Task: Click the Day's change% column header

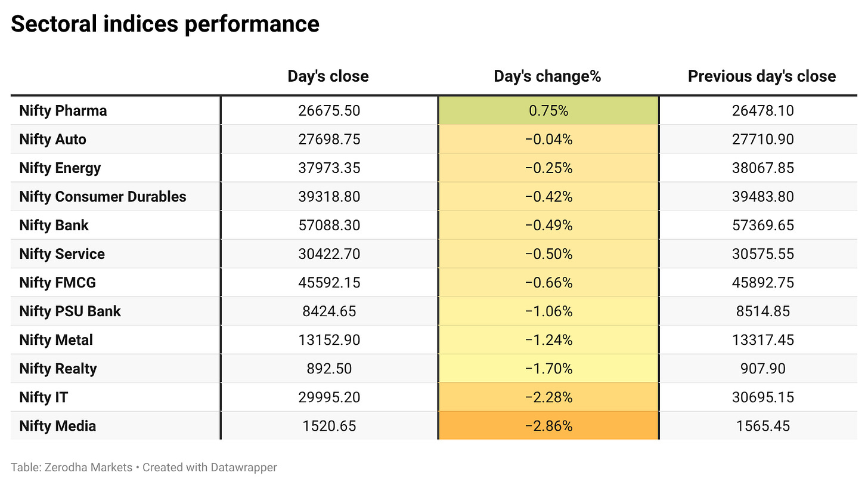Action: click(x=547, y=76)
